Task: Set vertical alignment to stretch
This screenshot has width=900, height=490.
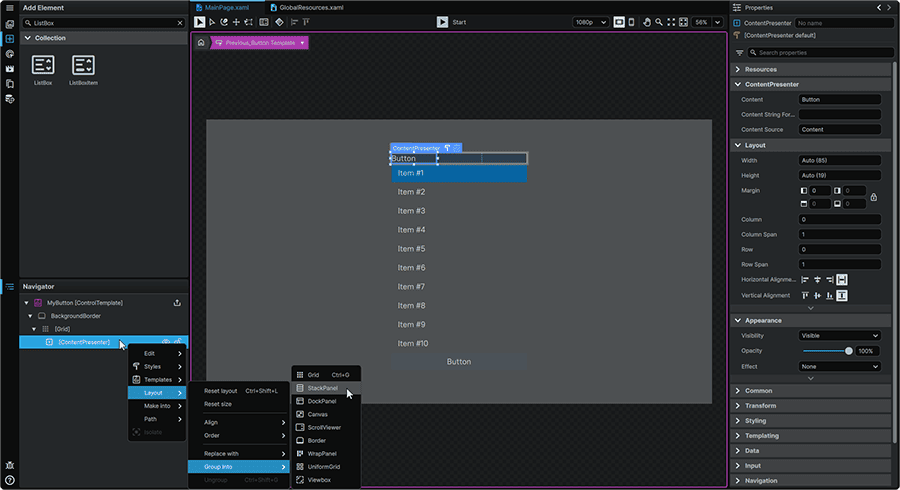Action: point(842,295)
